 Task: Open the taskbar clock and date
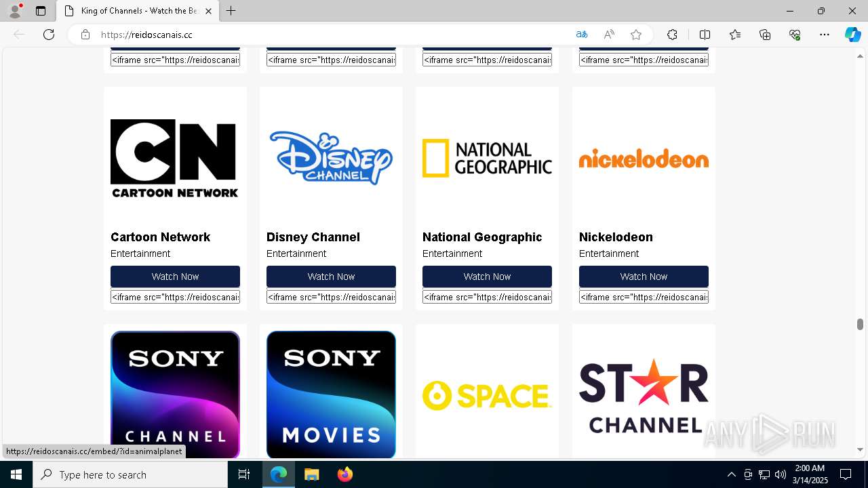[x=810, y=474]
